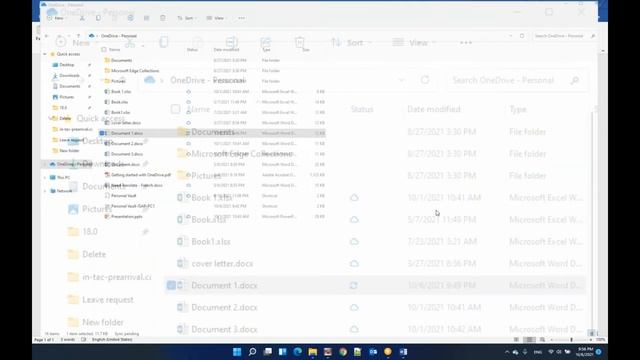Open the enlarged New folder in sidebar

point(103,322)
